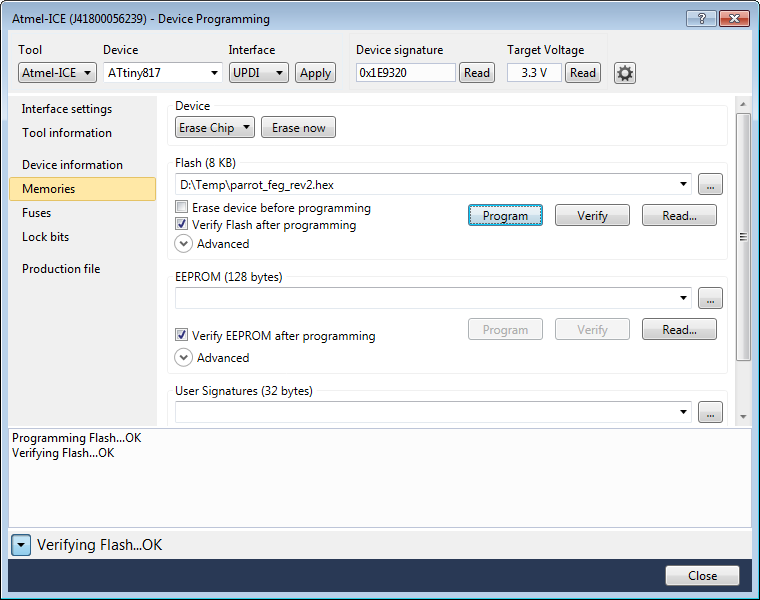Read the target voltage
Image resolution: width=760 pixels, height=600 pixels.
click(x=583, y=73)
